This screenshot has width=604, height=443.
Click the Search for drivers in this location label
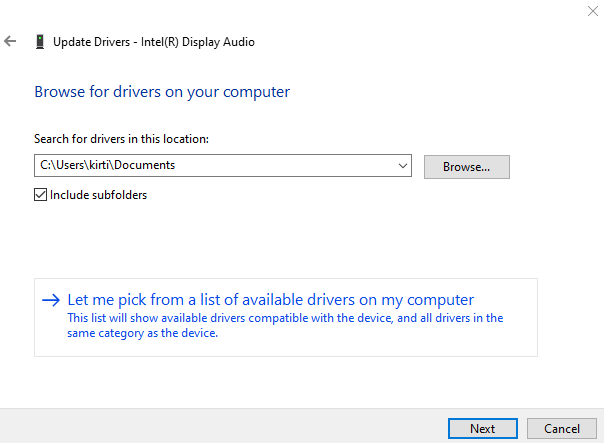[122, 139]
